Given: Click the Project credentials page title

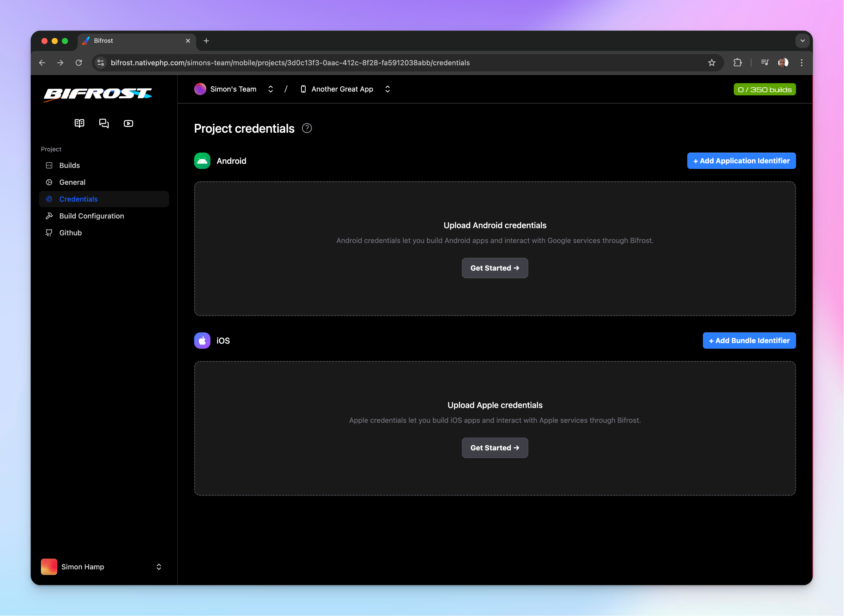Looking at the screenshot, I should pyautogui.click(x=244, y=128).
